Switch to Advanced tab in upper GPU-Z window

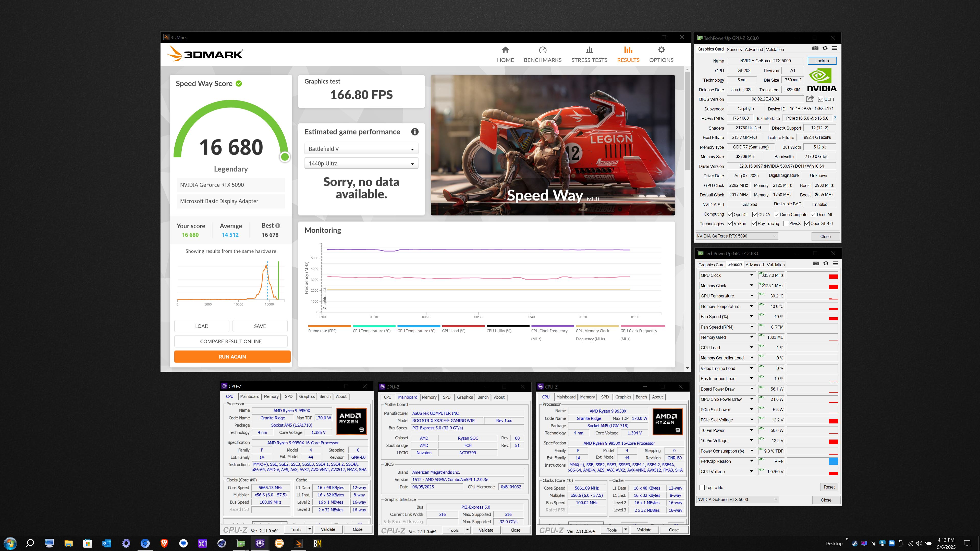pyautogui.click(x=754, y=49)
